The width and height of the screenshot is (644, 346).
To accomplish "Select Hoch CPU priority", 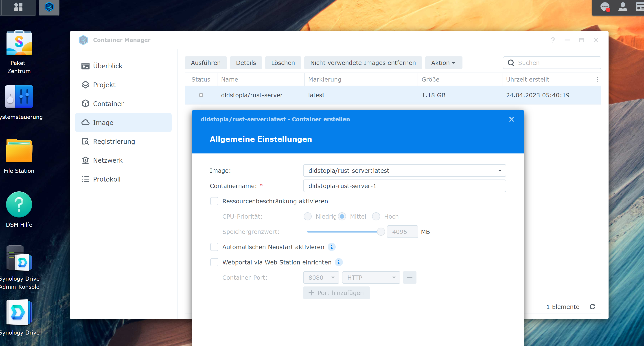I will pyautogui.click(x=376, y=217).
